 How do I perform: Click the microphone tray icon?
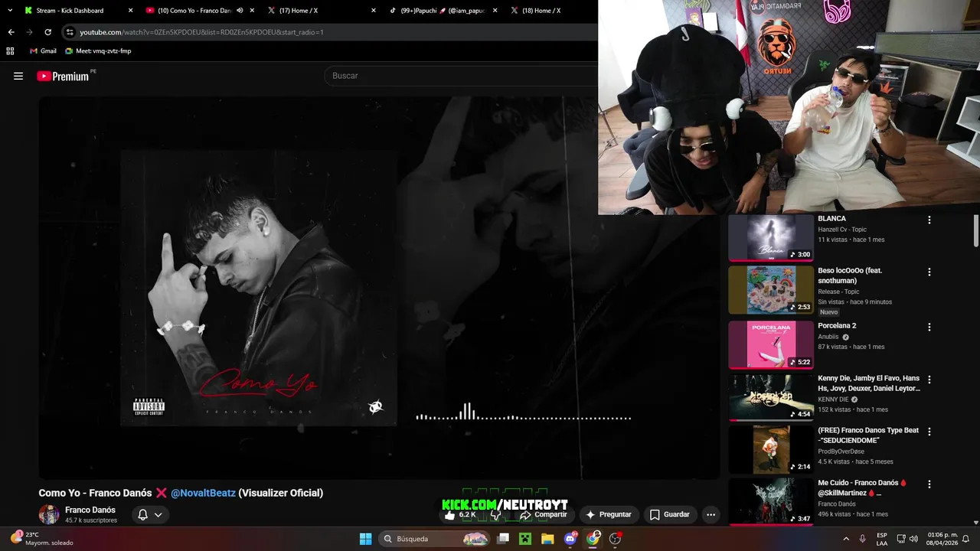(863, 539)
